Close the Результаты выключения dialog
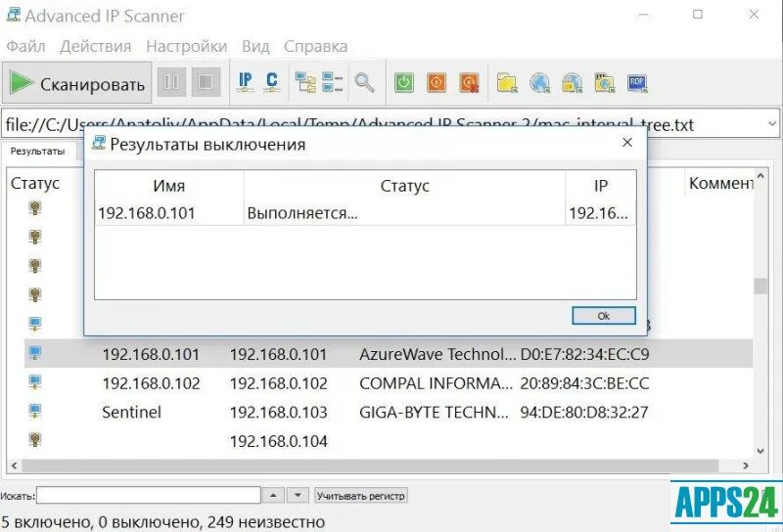The width and height of the screenshot is (783, 532). click(627, 143)
